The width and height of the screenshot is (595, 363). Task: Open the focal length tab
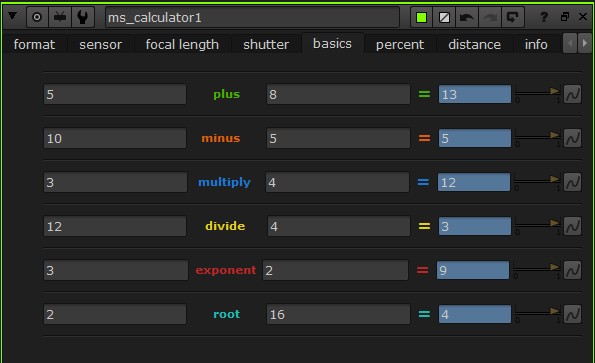pyautogui.click(x=182, y=44)
